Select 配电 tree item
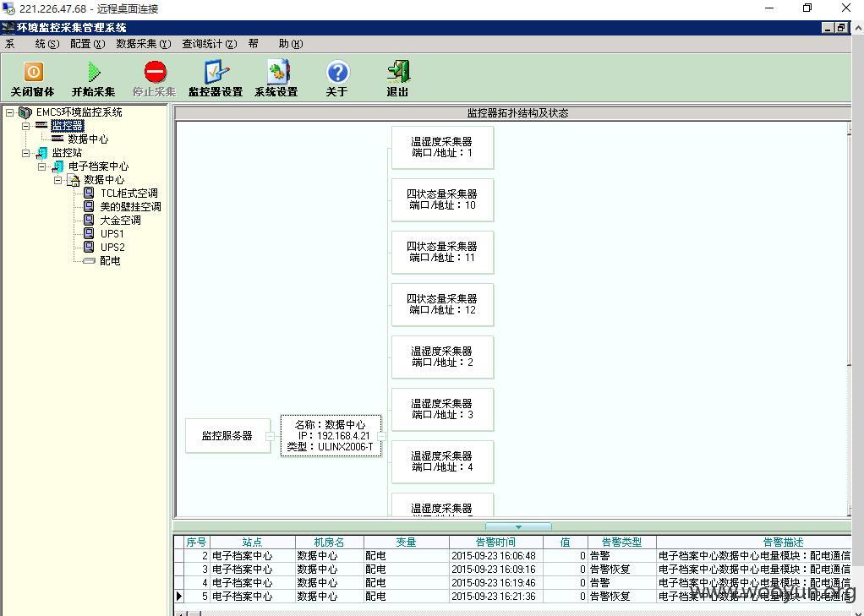The image size is (864, 616). click(110, 260)
